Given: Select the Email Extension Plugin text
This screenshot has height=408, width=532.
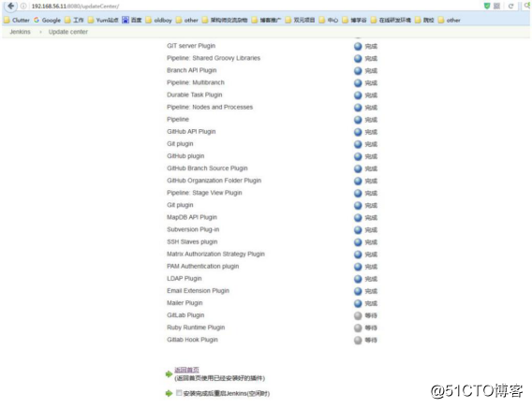Looking at the screenshot, I should coord(199,291).
